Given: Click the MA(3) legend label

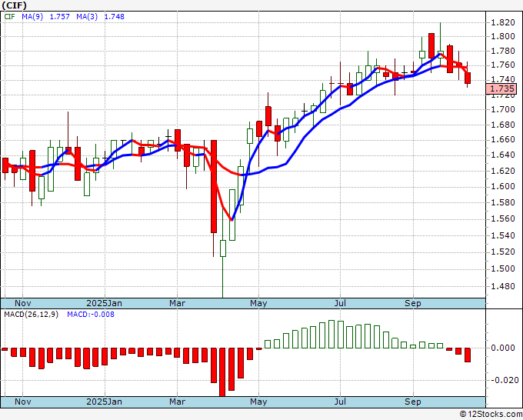Looking at the screenshot, I should [x=87, y=16].
